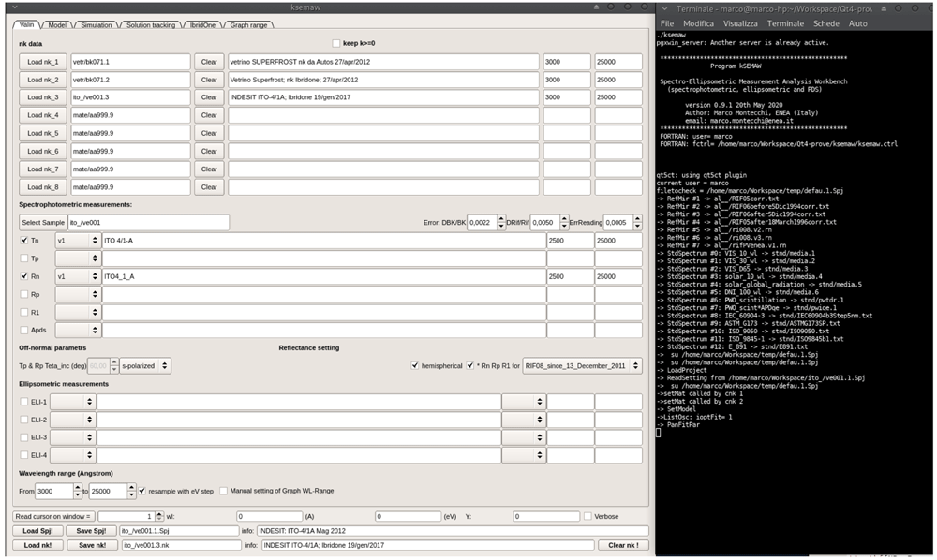Switch to the IbridOne tab
Image resolution: width=937 pixels, height=560 pixels.
[202, 25]
